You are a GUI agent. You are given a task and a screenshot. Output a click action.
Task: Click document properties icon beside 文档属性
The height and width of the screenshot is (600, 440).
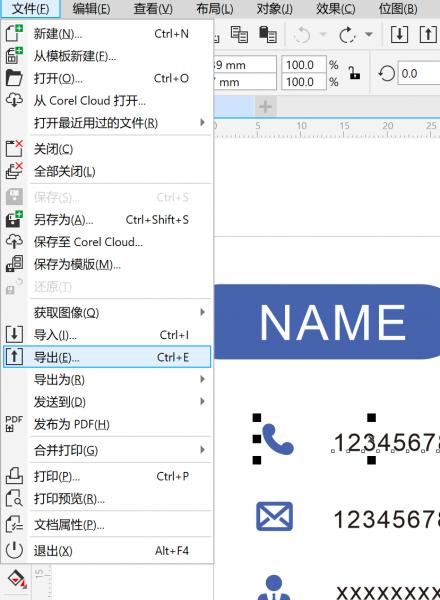[x=14, y=524]
